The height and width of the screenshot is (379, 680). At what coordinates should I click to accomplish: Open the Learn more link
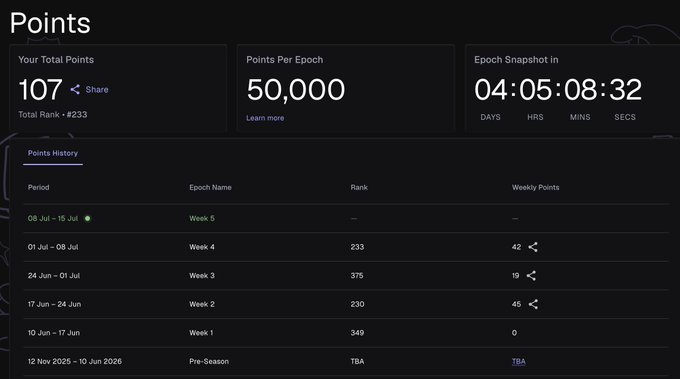click(x=265, y=118)
